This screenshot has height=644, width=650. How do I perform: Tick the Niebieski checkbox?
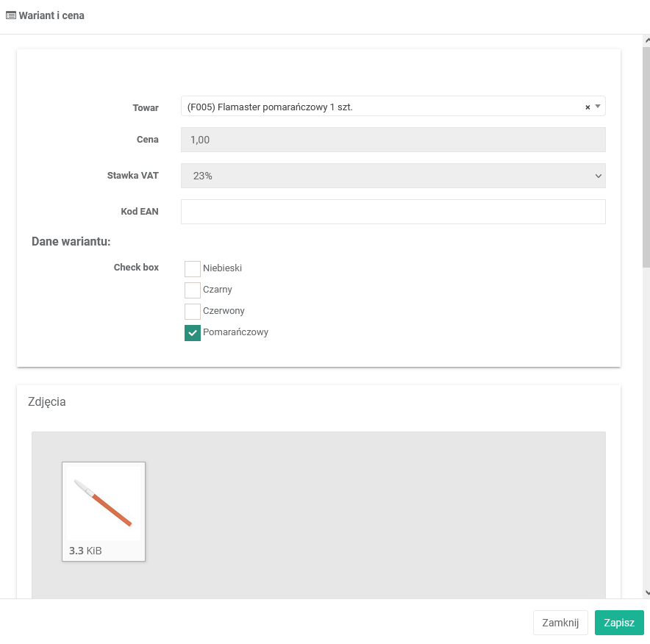point(193,268)
